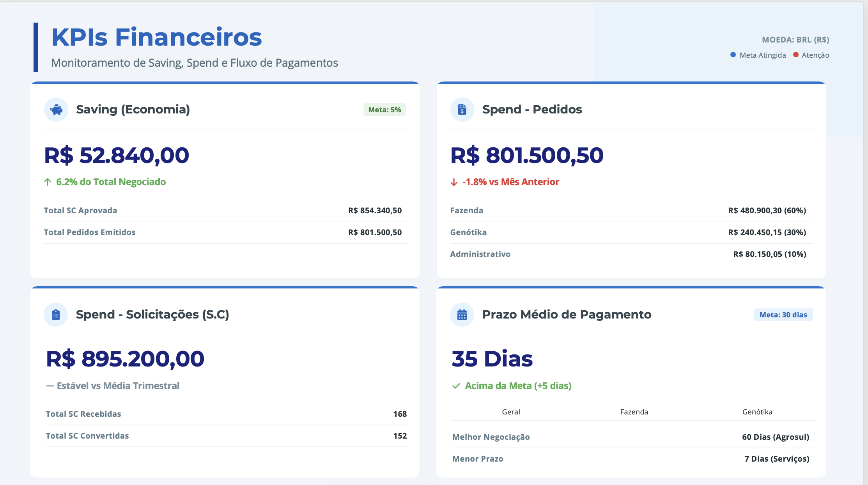Click the Total SC Convertidas row
868x485 pixels.
click(x=227, y=436)
